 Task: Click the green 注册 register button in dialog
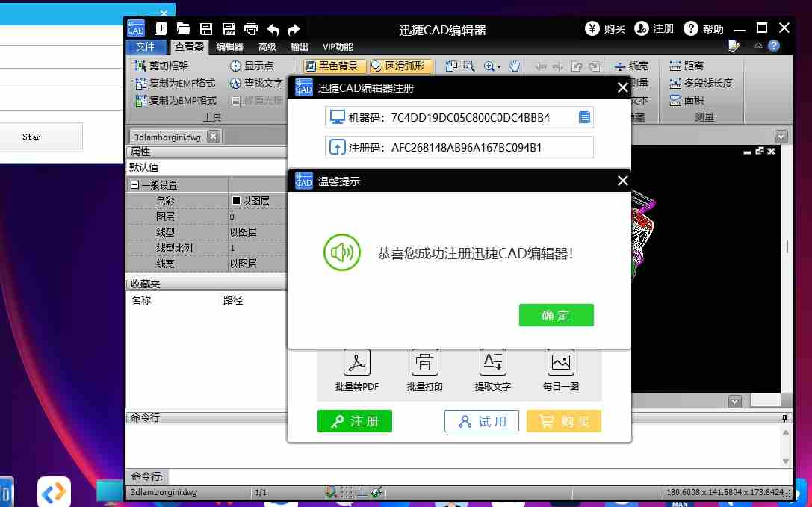point(355,421)
